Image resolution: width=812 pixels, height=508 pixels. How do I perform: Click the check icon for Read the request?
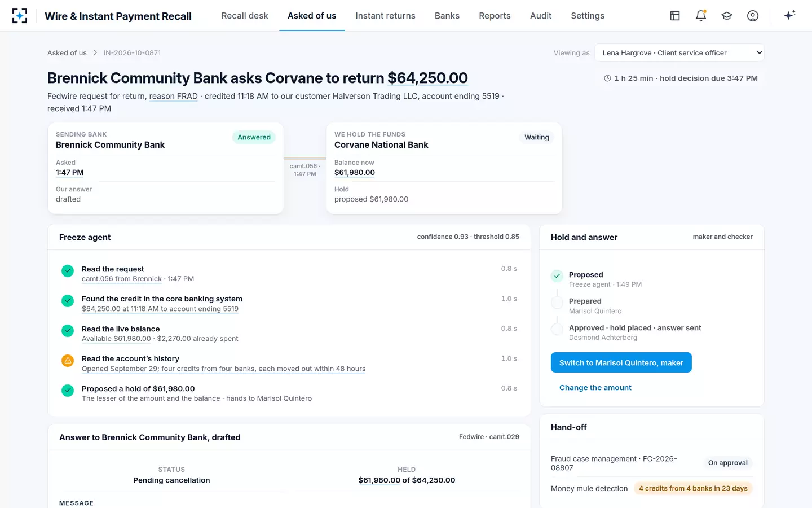coord(68,271)
